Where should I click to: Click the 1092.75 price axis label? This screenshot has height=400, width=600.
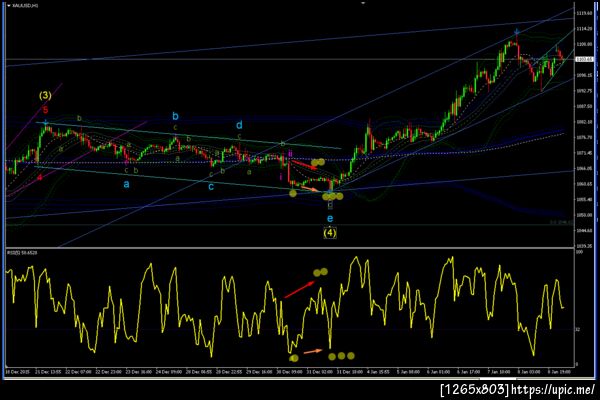pyautogui.click(x=584, y=91)
